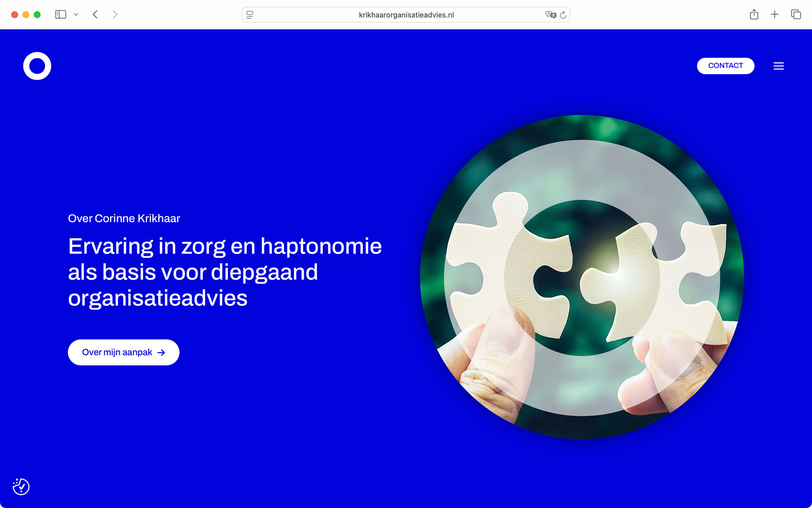
Task: Click the circular white site logo
Action: click(37, 66)
